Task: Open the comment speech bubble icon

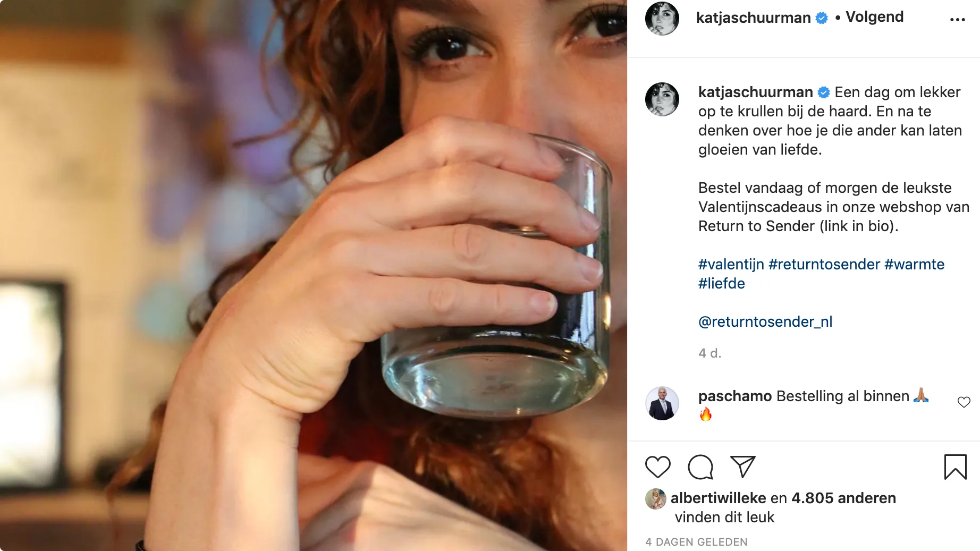Action: point(700,467)
